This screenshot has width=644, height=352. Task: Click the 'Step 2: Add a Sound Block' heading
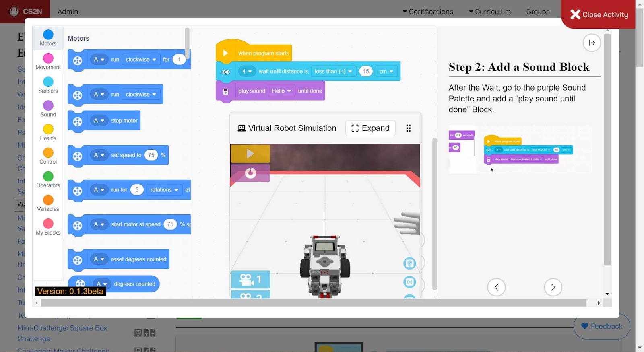pos(519,67)
